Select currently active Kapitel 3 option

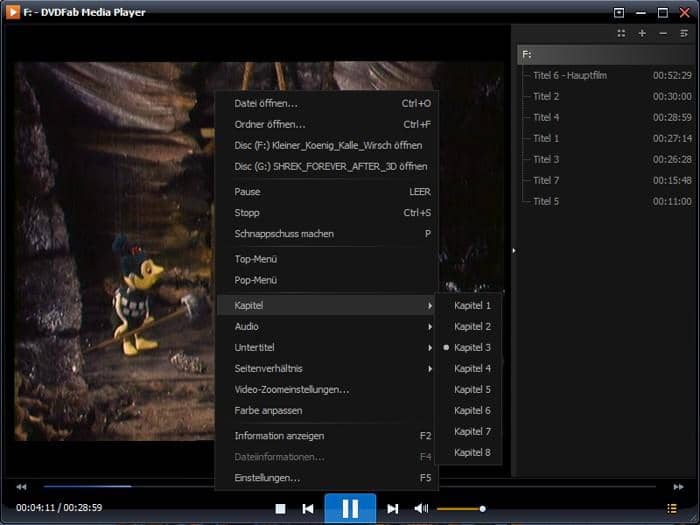[x=469, y=348]
